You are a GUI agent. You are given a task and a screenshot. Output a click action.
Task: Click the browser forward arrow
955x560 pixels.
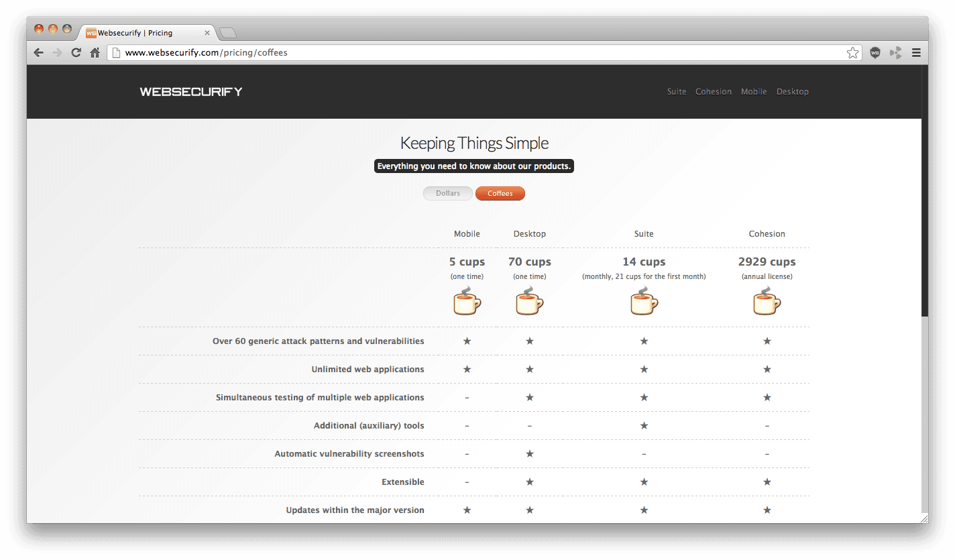[57, 52]
